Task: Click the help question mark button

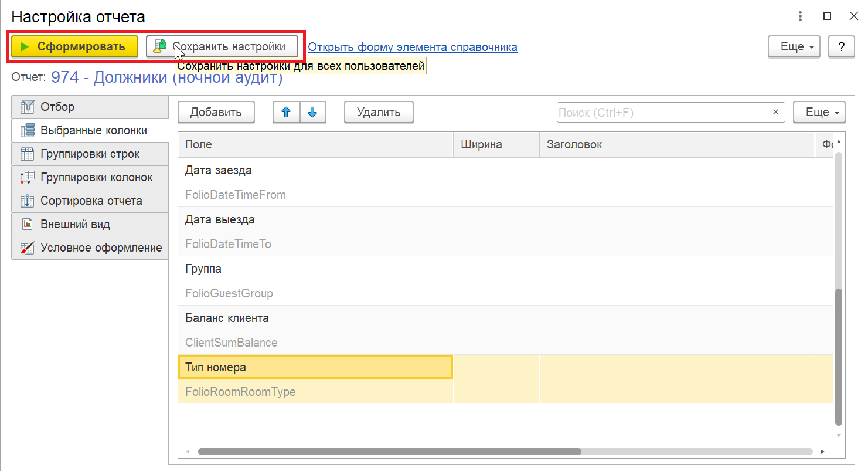Action: click(x=841, y=47)
